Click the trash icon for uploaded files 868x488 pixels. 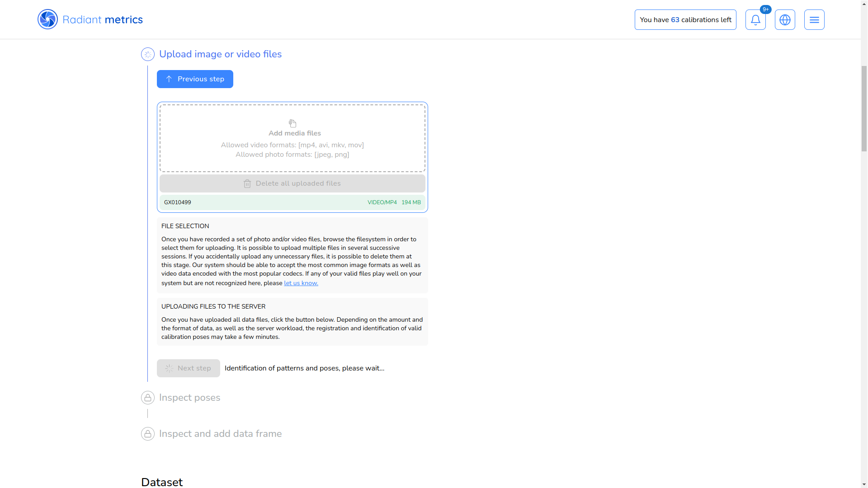[247, 184]
